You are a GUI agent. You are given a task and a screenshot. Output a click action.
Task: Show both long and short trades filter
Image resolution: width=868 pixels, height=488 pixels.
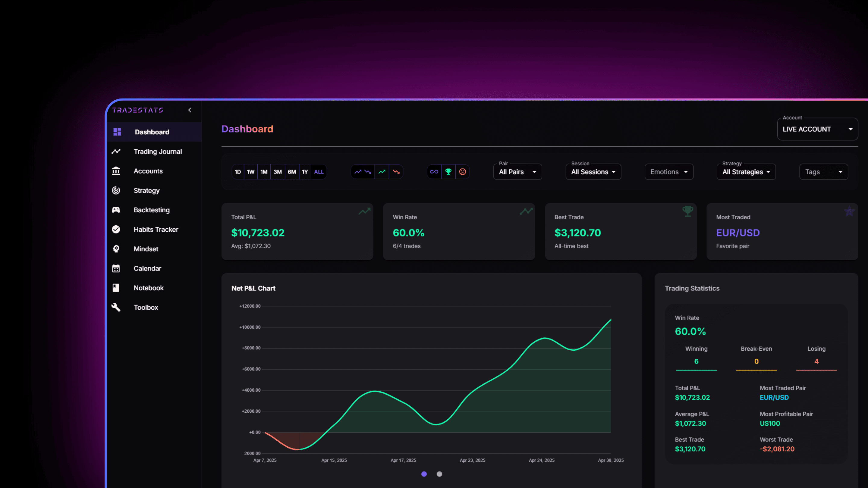coord(363,172)
